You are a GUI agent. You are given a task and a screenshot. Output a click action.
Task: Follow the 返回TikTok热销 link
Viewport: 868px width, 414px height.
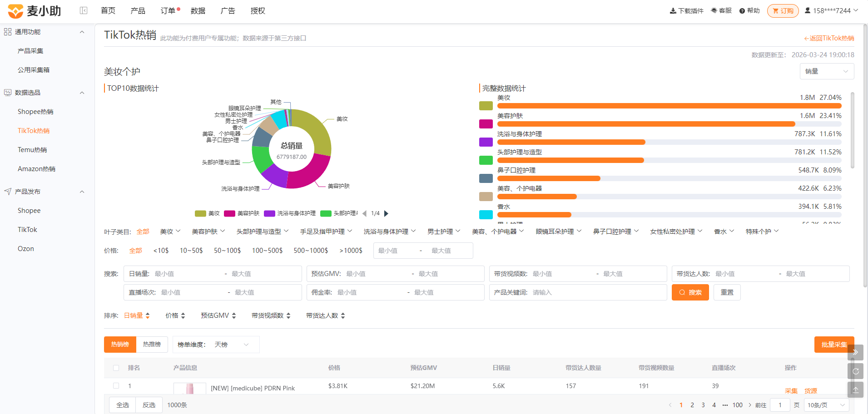(x=829, y=38)
